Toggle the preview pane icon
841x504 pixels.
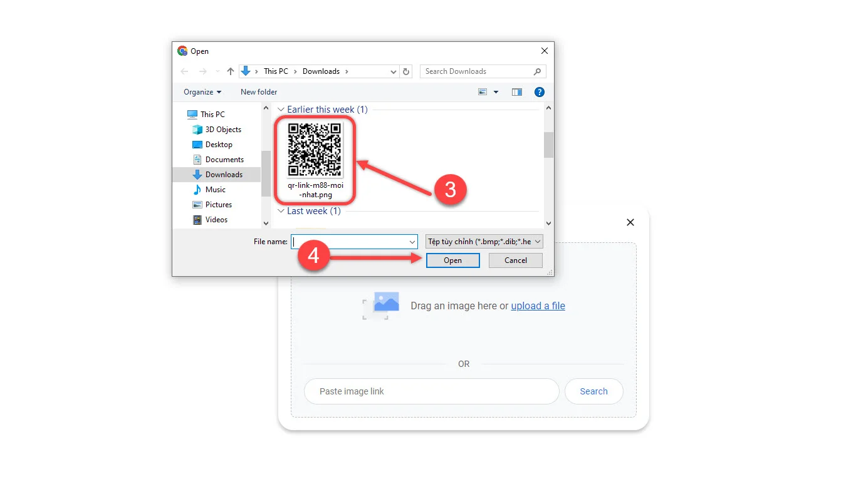pyautogui.click(x=517, y=92)
